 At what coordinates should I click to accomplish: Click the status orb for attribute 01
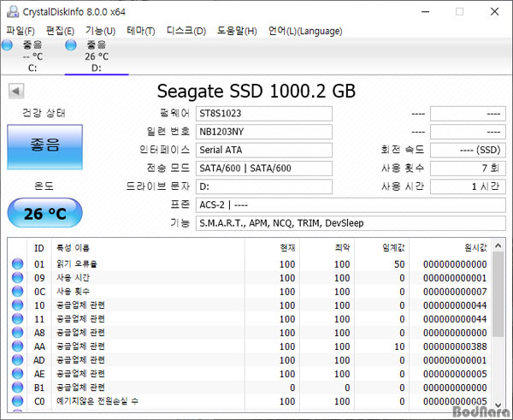(x=18, y=263)
